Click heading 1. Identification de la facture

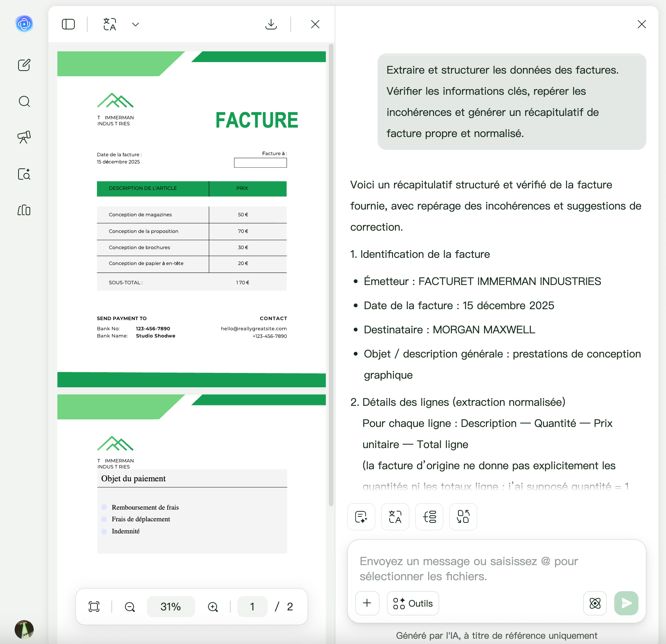420,254
